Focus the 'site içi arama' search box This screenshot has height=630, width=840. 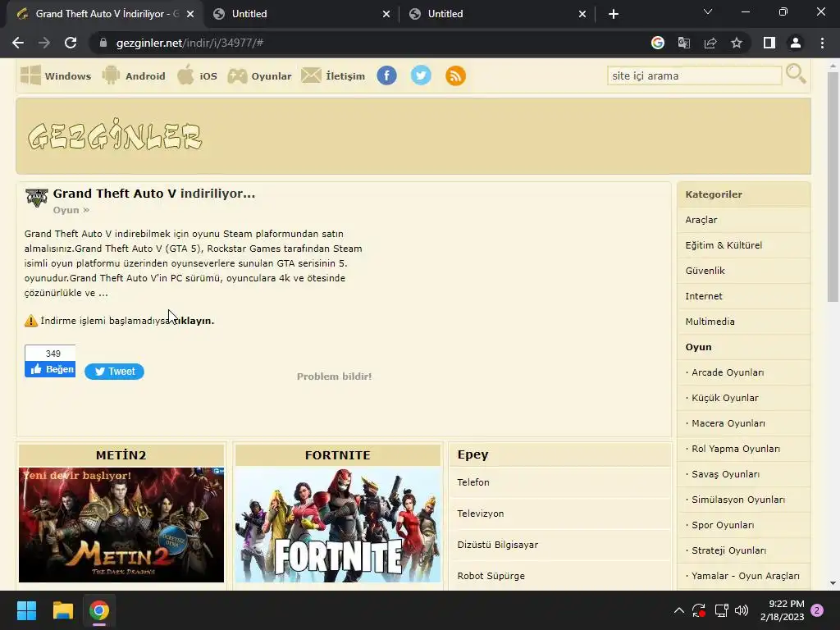[694, 75]
